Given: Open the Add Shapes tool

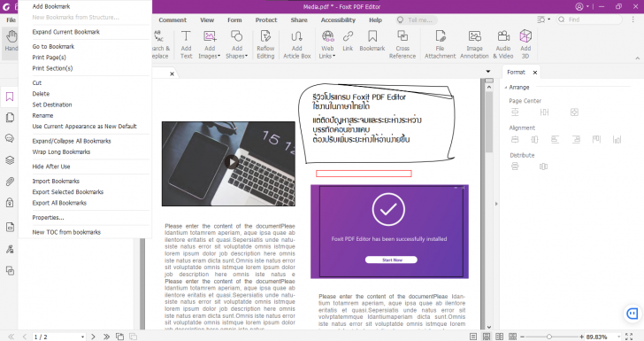Looking at the screenshot, I should click(236, 44).
